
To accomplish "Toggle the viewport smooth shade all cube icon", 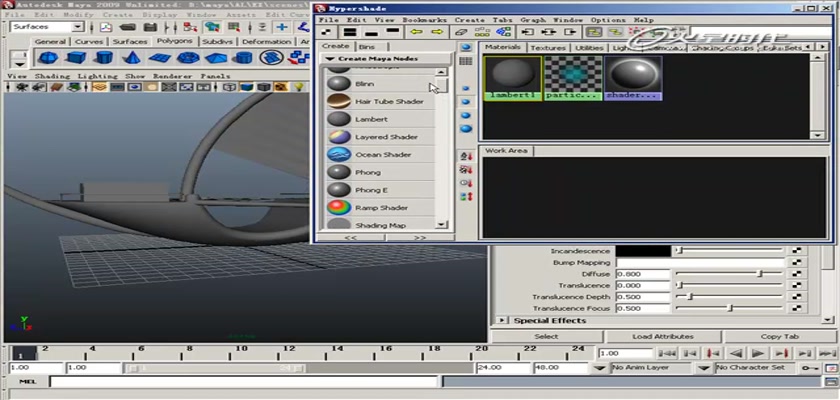I will 246,87.
